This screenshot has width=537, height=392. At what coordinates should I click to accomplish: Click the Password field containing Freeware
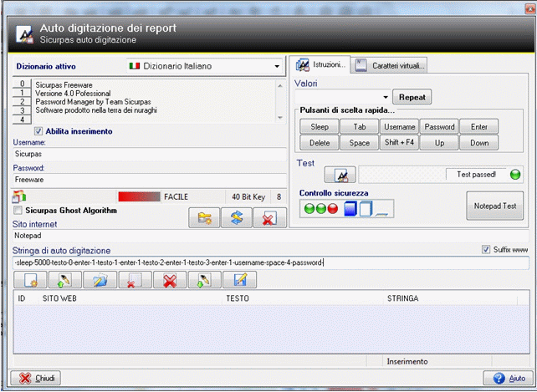click(x=150, y=180)
